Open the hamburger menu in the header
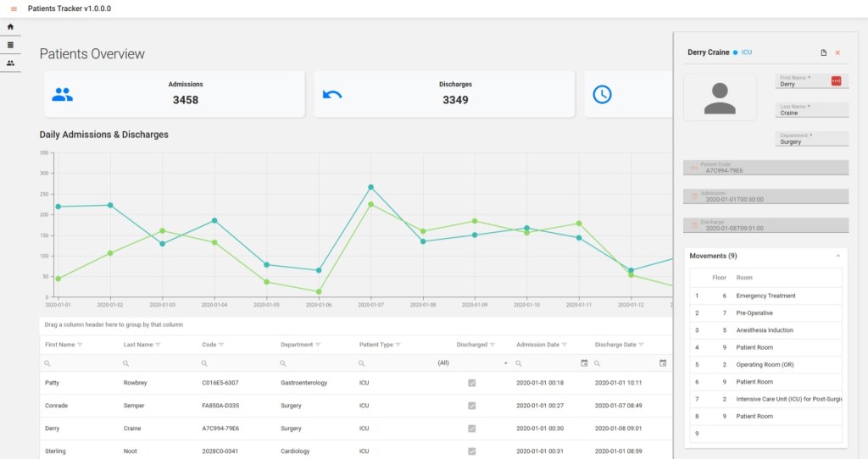The image size is (868, 459). 14,8
